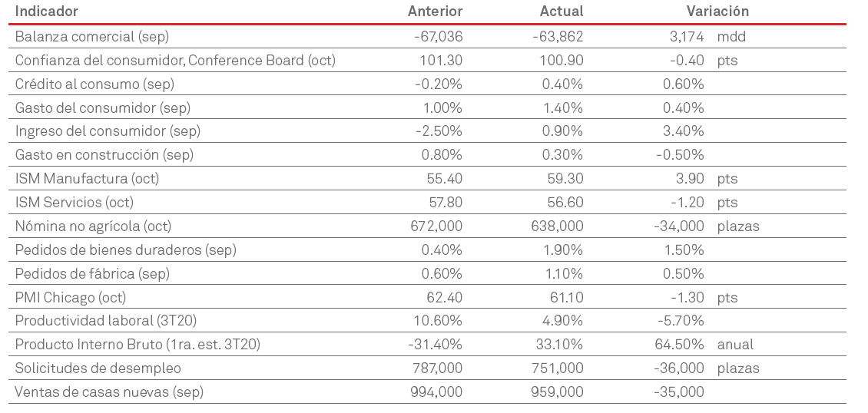868x413 pixels.
Task: Select the ISM Servicios (oct) row label
Action: [75, 203]
